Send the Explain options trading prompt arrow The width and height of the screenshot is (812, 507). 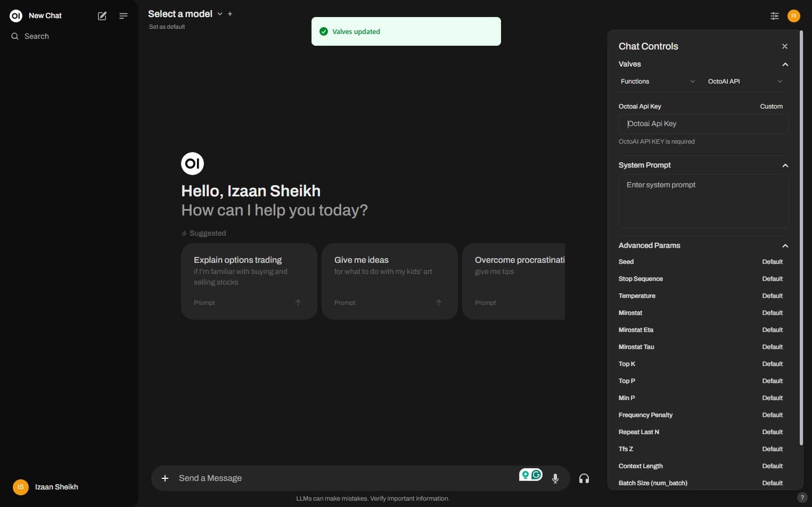pos(298,303)
